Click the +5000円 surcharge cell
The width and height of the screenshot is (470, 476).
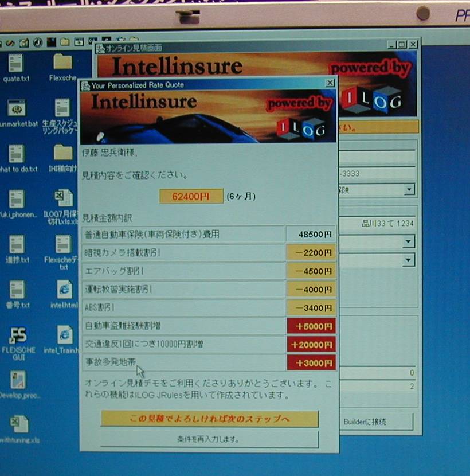tap(311, 326)
